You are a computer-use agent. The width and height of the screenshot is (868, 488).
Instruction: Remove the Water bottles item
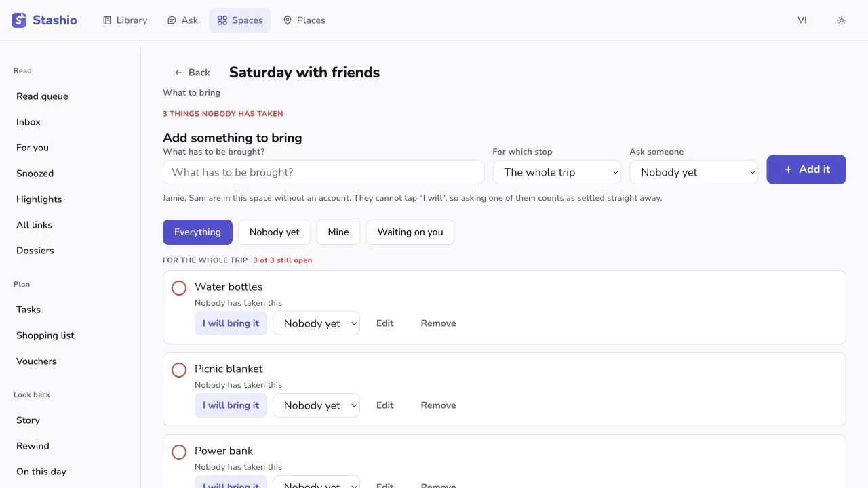pos(438,323)
